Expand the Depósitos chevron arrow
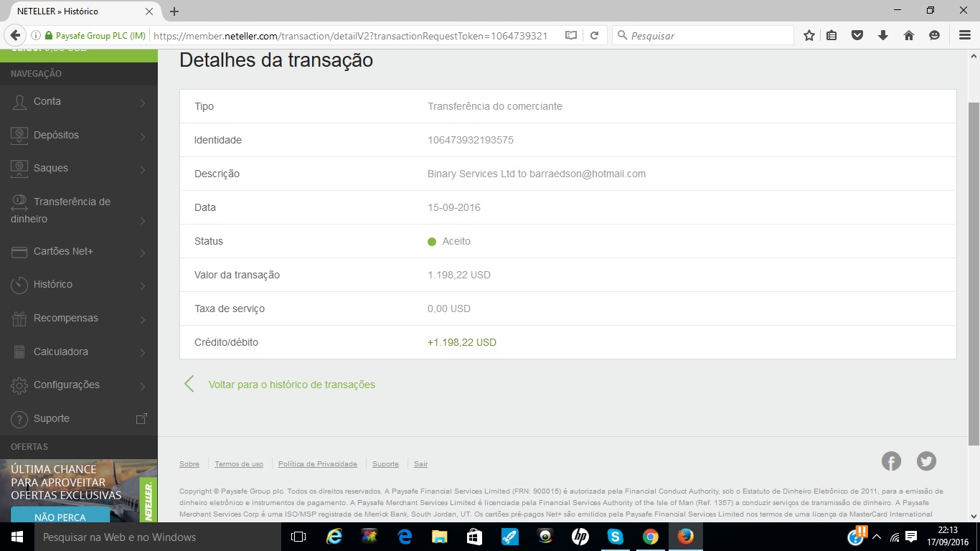The height and width of the screenshot is (551, 980). click(x=143, y=136)
